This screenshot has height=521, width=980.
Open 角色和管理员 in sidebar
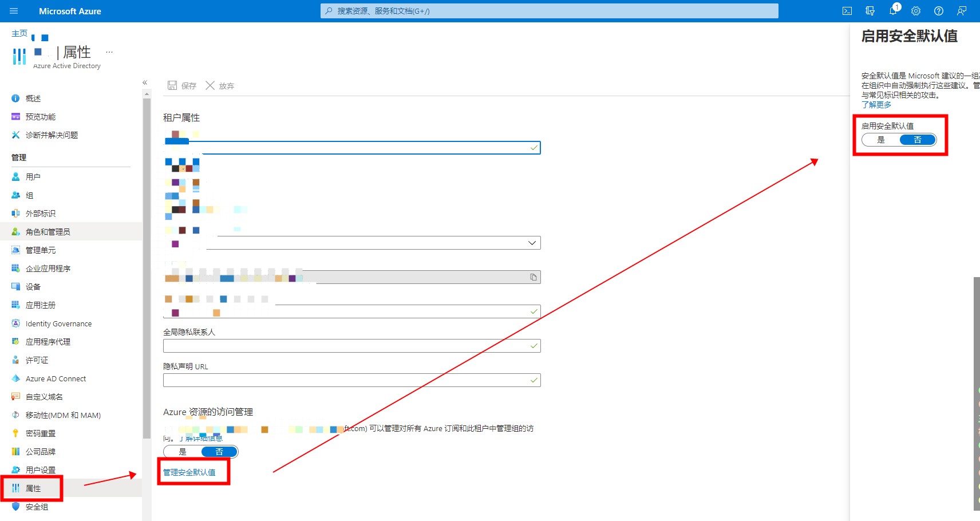[x=71, y=232]
